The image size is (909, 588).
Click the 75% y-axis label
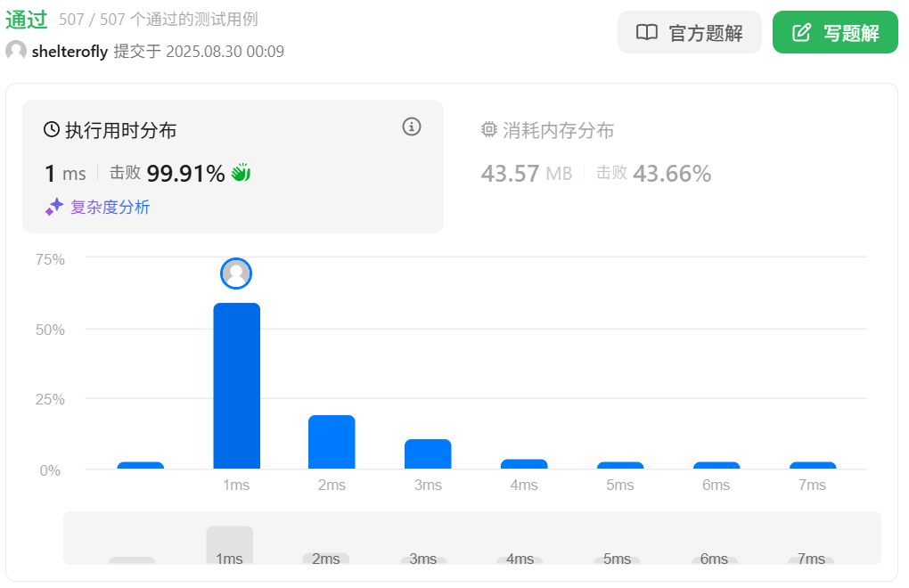[50, 259]
